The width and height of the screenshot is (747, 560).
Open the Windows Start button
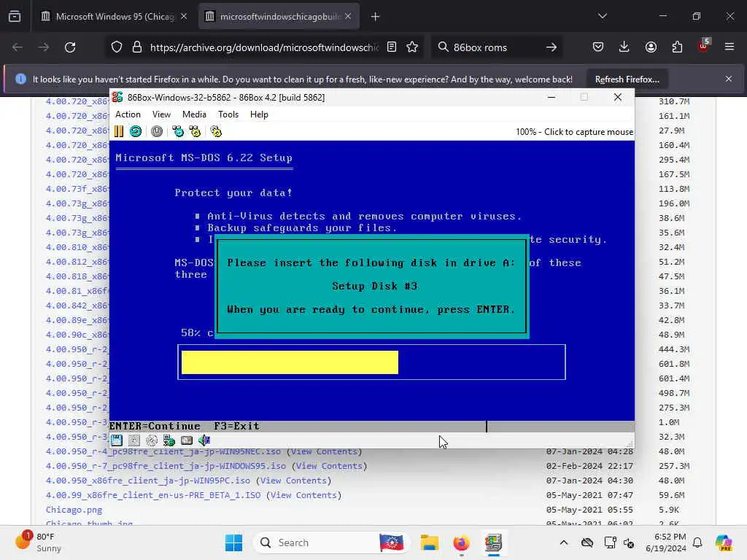coord(233,542)
